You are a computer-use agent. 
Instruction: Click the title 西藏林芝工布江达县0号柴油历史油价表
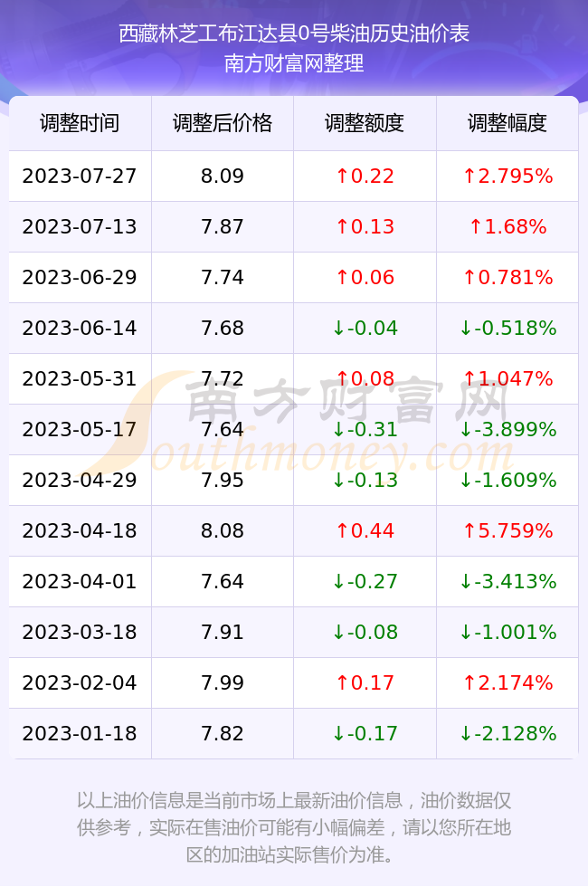294,34
